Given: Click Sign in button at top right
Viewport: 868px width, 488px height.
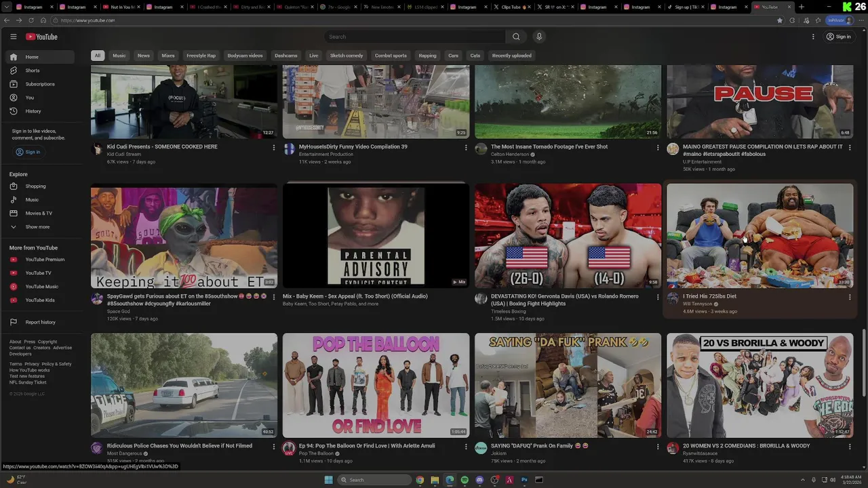Looking at the screenshot, I should [838, 37].
